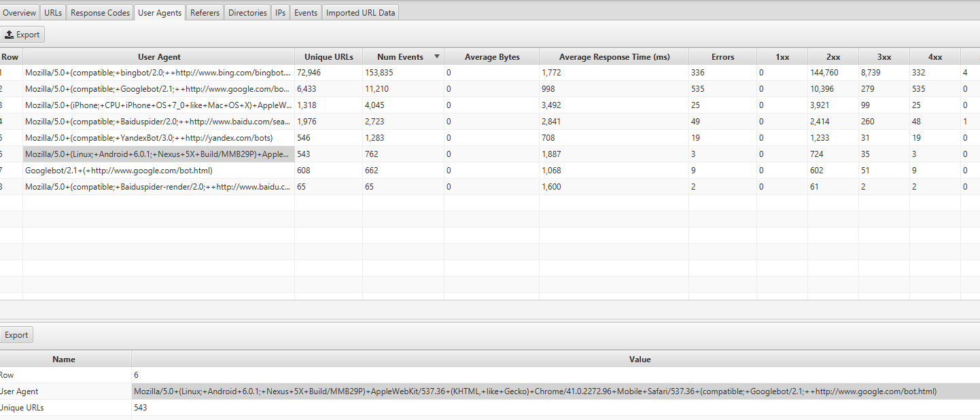Viewport: 980px width, 420px height.
Task: Click the Row column header
Action: (11, 57)
